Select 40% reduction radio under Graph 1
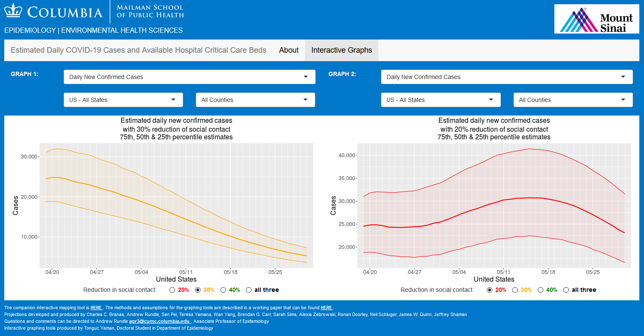This screenshot has height=336, width=644. (x=223, y=290)
